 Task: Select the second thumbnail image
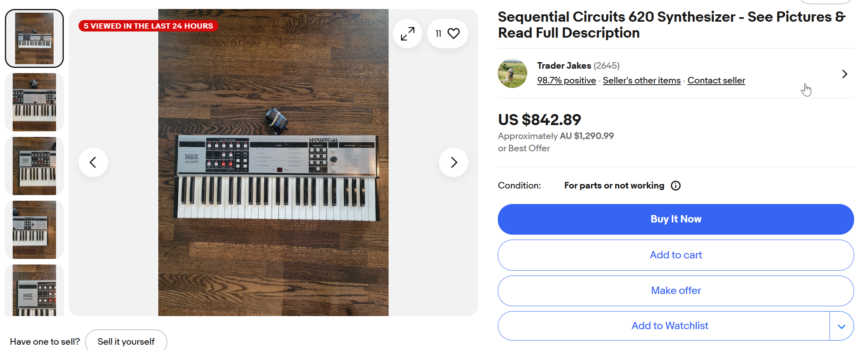(34, 102)
